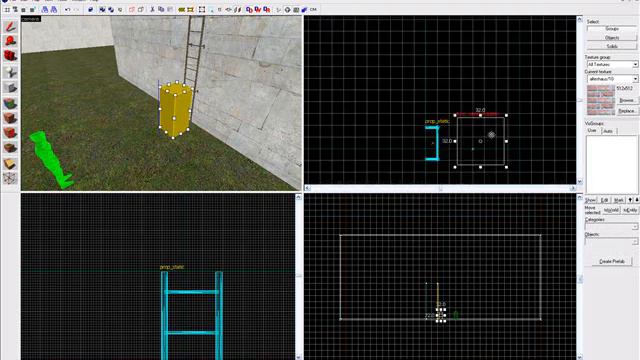640x360 pixels.
Task: Pick the Entity tool figurine icon
Action: point(10,72)
